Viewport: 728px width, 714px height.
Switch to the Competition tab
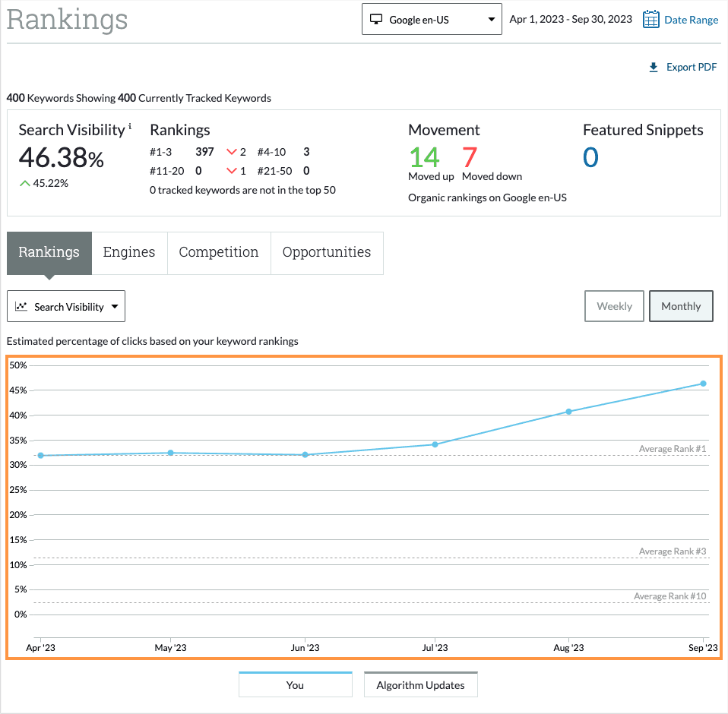219,253
